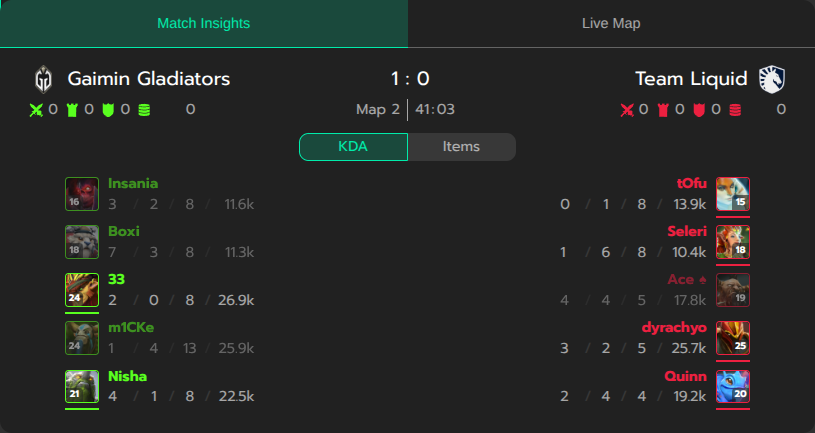Screen dimensions: 815x433
Task: Click the Team Liquid horse logo
Action: tap(772, 79)
